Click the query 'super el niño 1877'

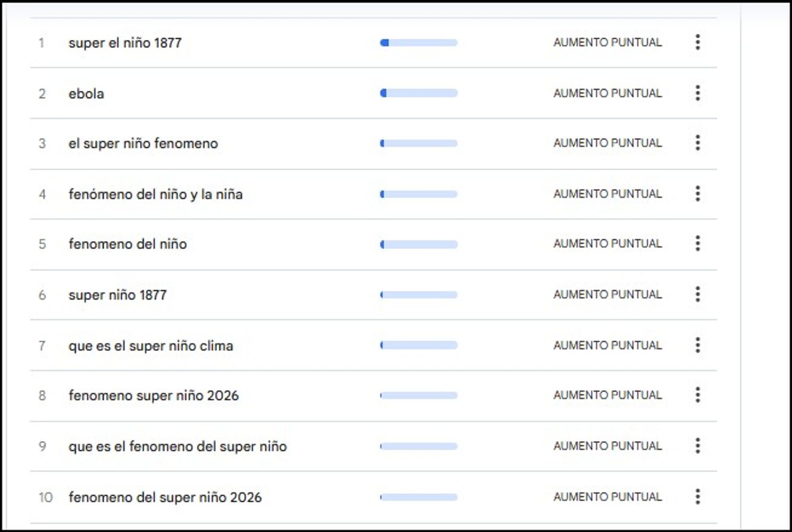[125, 43]
